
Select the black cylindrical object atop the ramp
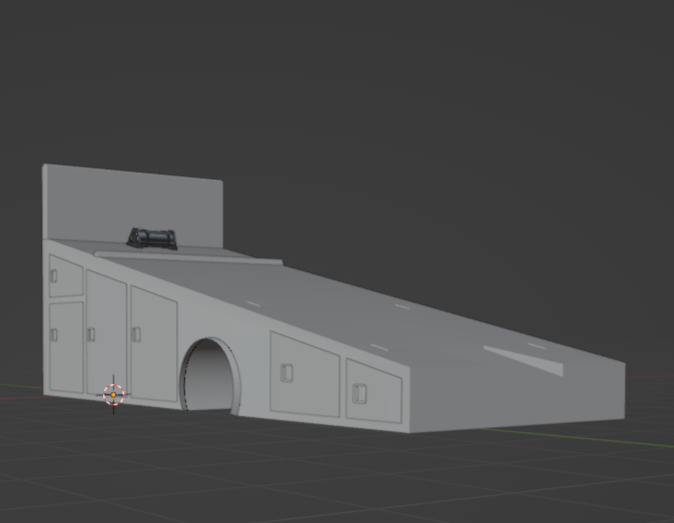pyautogui.click(x=152, y=239)
